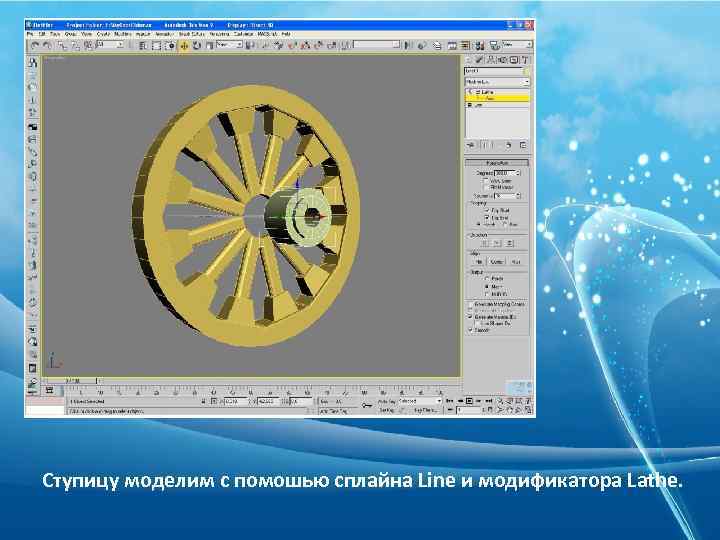Activate the Select and Rotate tool

[x=197, y=45]
